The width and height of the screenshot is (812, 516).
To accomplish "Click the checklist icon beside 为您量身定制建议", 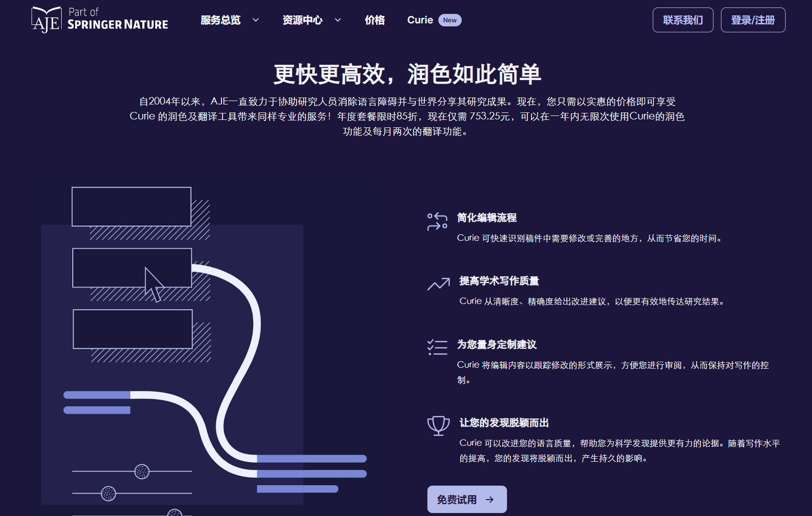I will [437, 347].
